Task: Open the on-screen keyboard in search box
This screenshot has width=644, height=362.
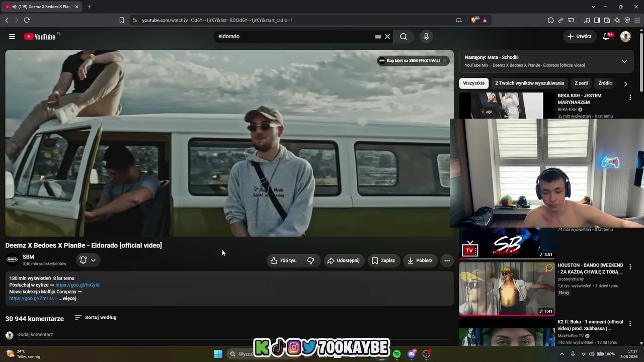Action: click(378, 37)
